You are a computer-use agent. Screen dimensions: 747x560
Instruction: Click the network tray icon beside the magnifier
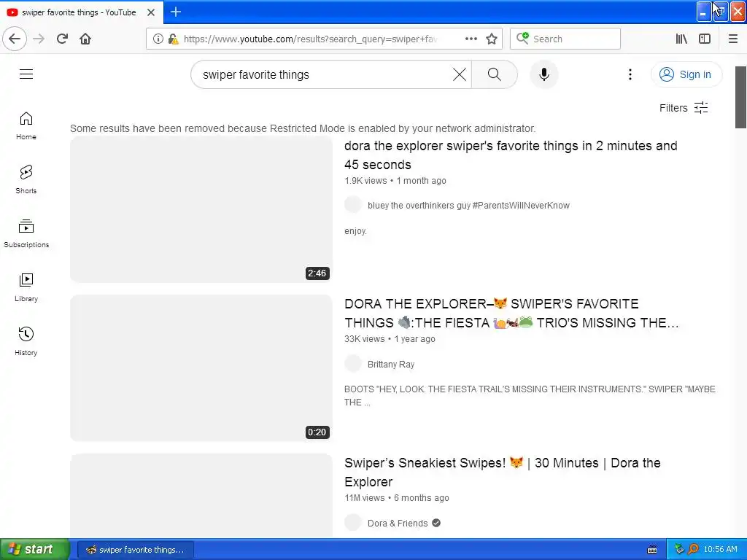(x=679, y=549)
